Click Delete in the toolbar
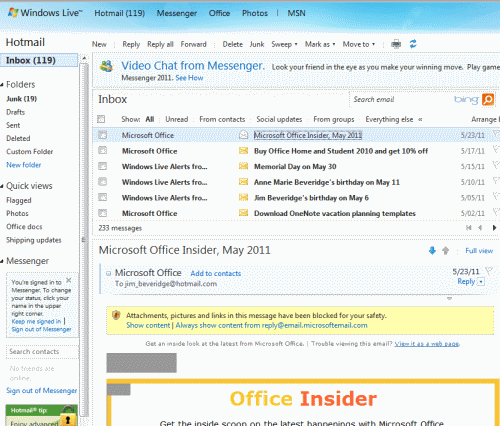 click(233, 44)
